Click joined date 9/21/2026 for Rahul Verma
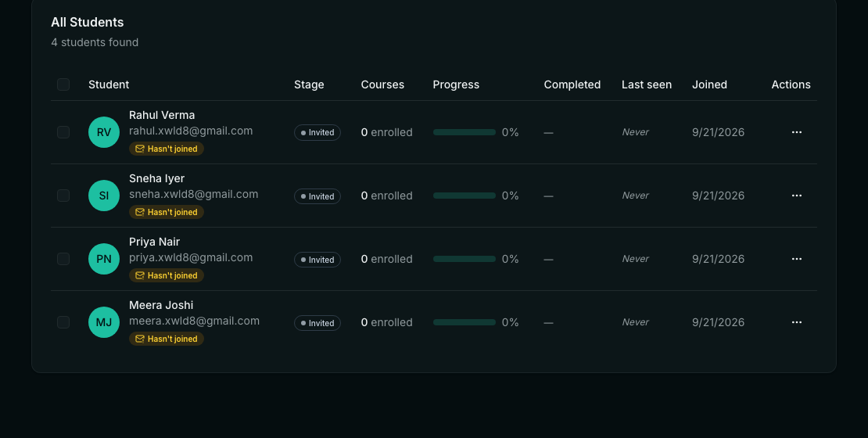This screenshot has height=438, width=868. [718, 132]
